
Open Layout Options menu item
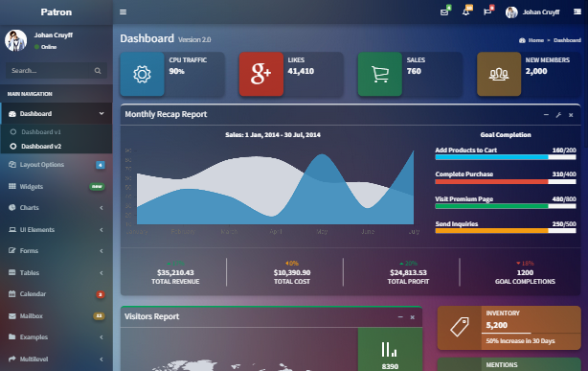57,165
